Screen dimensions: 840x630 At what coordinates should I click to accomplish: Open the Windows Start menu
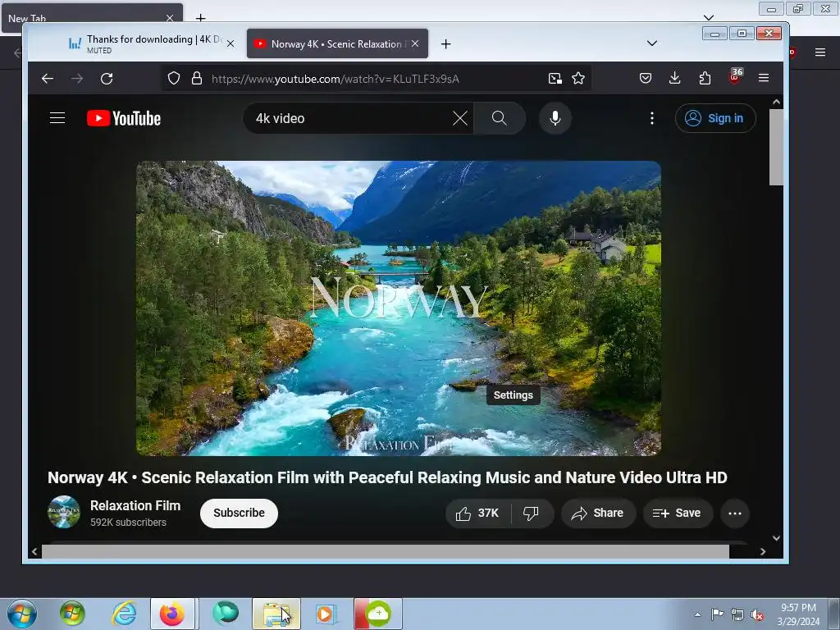[22, 614]
